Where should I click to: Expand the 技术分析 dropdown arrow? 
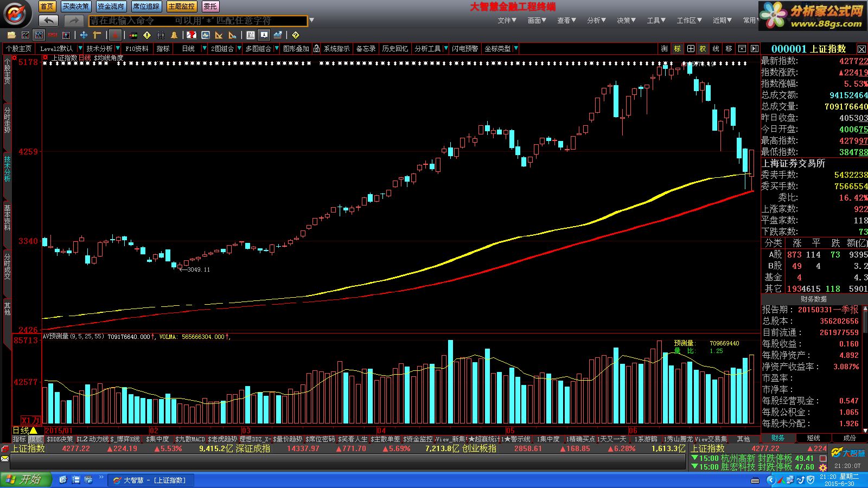coord(118,48)
